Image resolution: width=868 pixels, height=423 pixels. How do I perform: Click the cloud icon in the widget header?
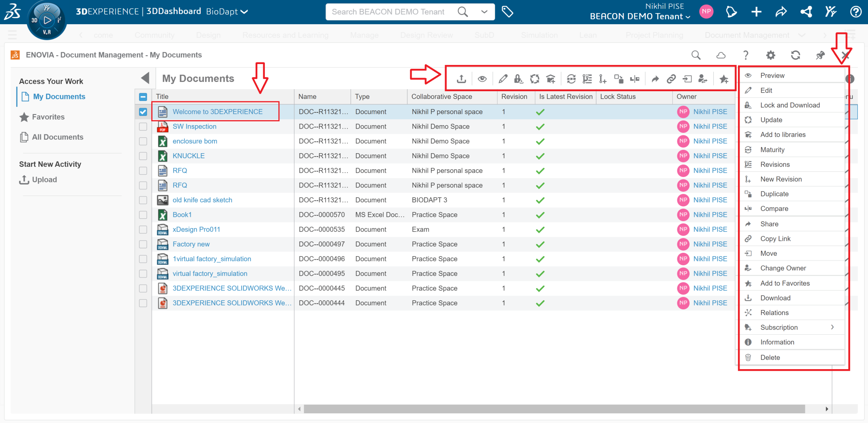tap(721, 55)
